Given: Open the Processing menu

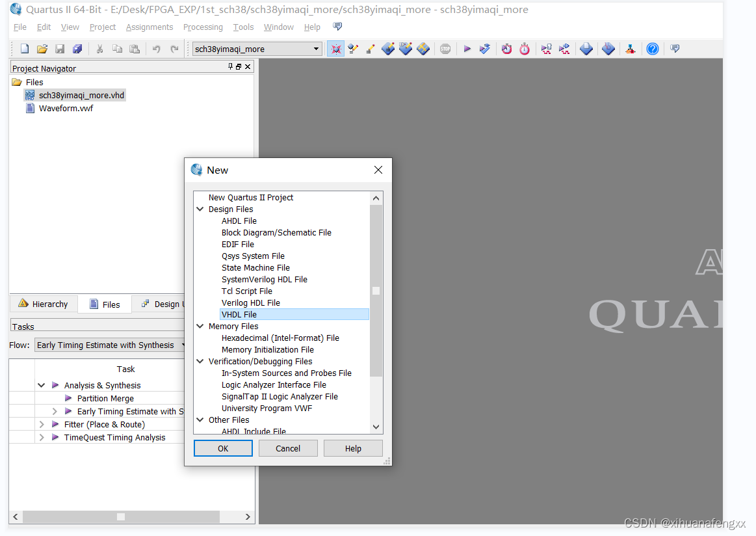Looking at the screenshot, I should [x=203, y=27].
